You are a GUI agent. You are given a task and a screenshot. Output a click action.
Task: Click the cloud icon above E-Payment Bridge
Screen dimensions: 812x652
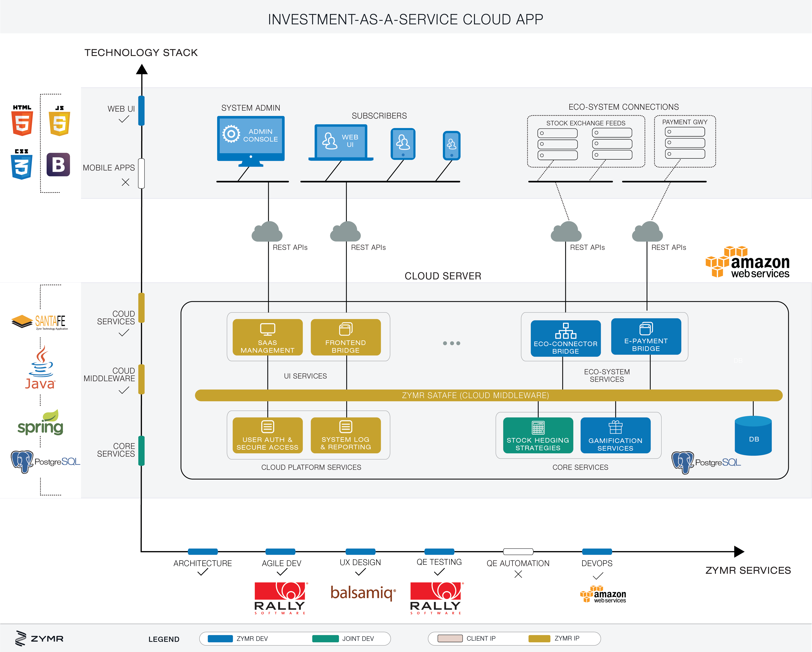[x=647, y=231]
